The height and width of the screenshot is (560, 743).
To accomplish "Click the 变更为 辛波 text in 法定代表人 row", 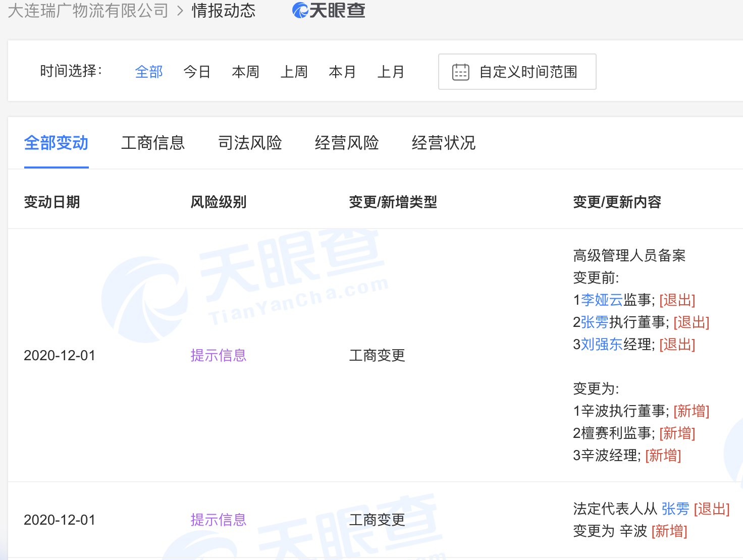I will [x=610, y=531].
